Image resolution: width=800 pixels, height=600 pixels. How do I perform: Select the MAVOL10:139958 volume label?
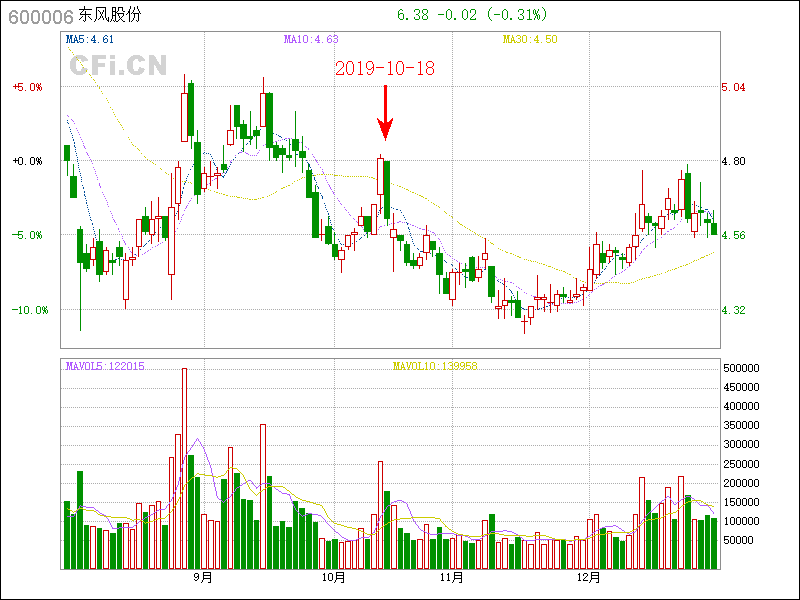point(435,366)
